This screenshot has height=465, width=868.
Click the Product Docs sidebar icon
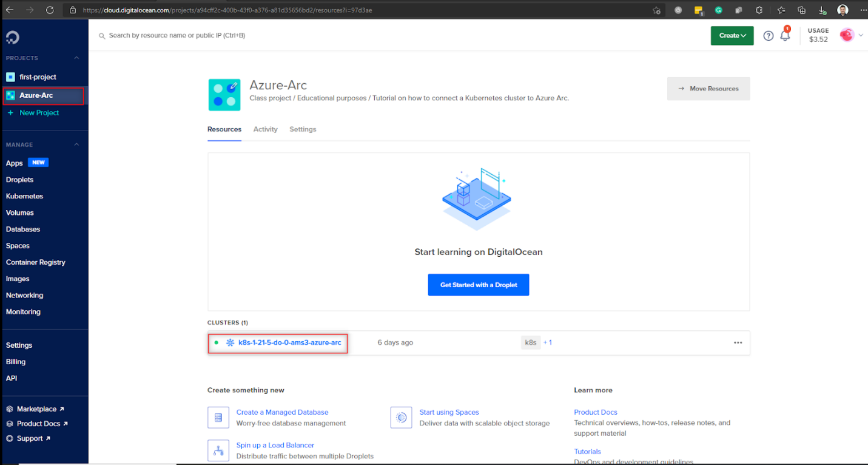coord(10,424)
